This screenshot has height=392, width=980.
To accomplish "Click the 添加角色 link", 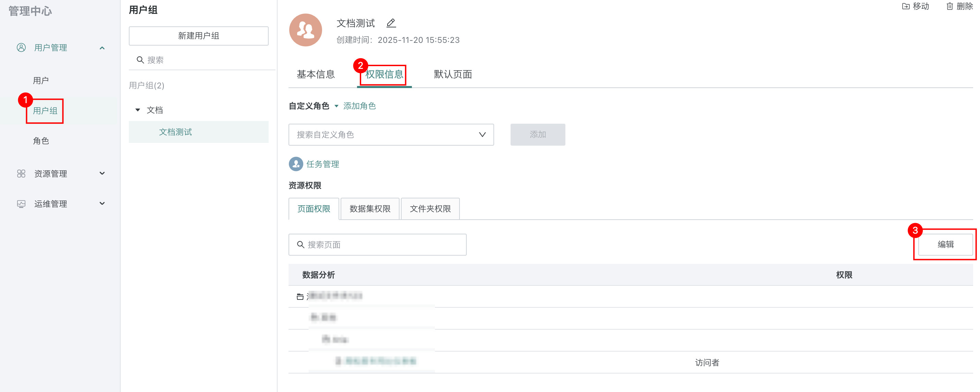I will (x=359, y=106).
